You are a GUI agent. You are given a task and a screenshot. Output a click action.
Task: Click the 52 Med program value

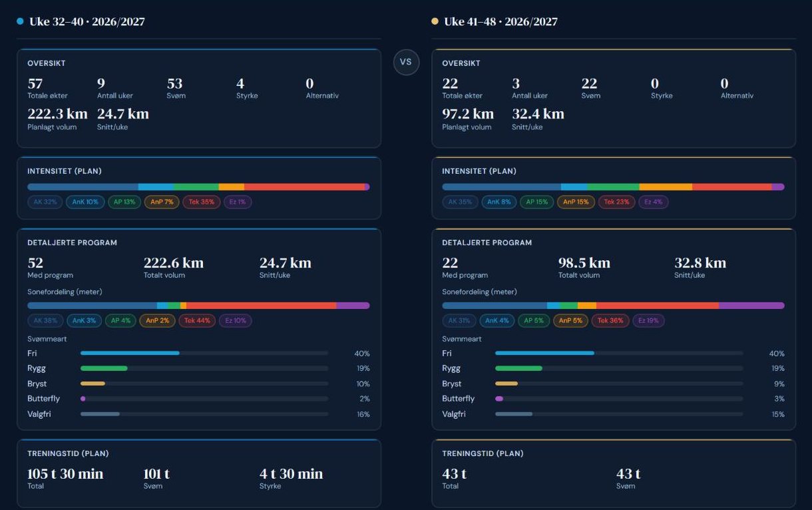coord(35,263)
